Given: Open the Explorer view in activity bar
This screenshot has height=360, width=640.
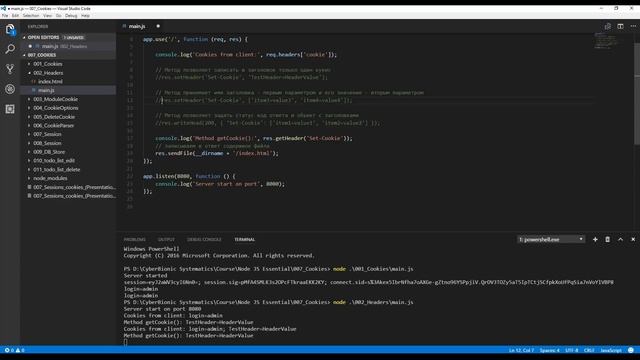Looking at the screenshot, I should (x=10, y=29).
